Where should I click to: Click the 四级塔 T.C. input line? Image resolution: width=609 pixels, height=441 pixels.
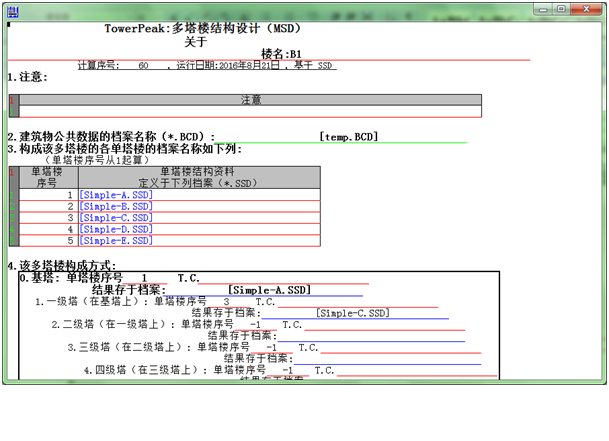point(417,371)
